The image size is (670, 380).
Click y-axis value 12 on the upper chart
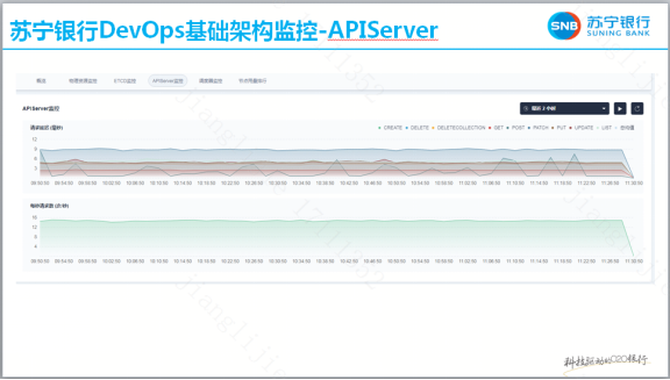[x=35, y=139]
